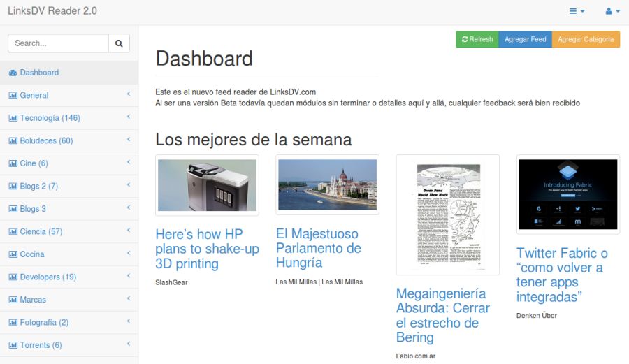Click the chart icon beside Fotografía
The height and width of the screenshot is (364, 629).
(13, 323)
